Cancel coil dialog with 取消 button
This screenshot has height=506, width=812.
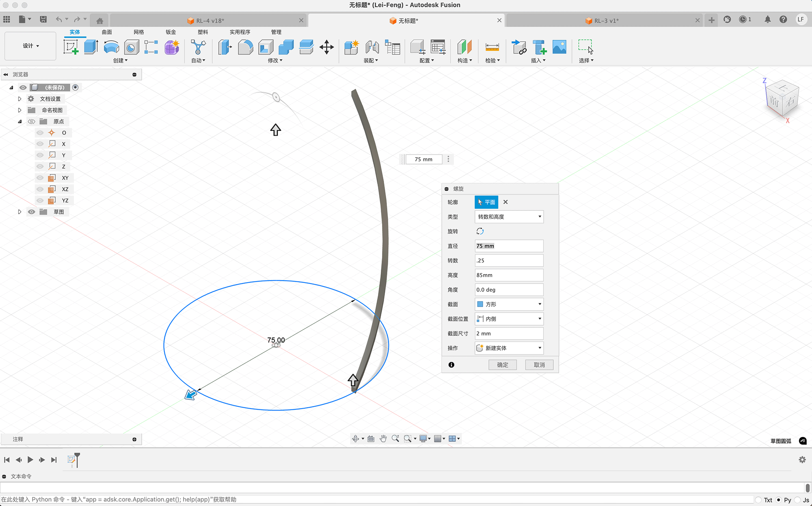pyautogui.click(x=539, y=365)
